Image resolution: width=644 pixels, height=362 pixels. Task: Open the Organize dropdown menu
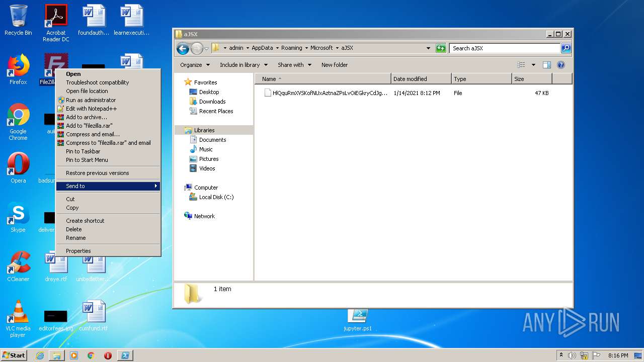pos(195,65)
